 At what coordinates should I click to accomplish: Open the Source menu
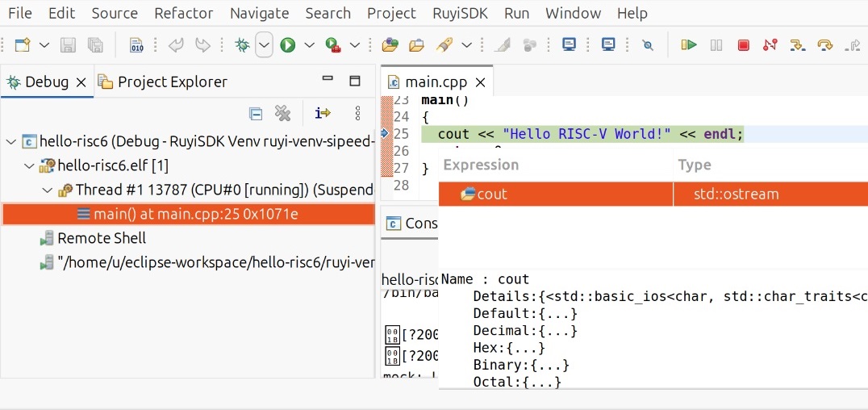(x=115, y=13)
